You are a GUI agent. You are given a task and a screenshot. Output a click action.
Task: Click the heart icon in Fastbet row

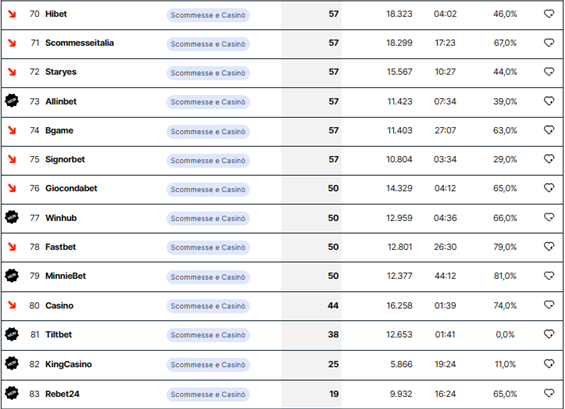(x=549, y=246)
